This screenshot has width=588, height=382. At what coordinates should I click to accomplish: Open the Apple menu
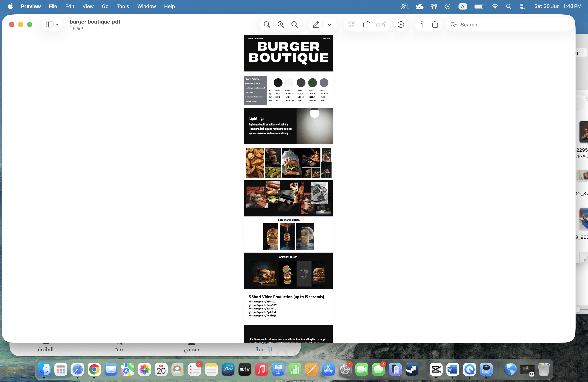click(x=10, y=6)
